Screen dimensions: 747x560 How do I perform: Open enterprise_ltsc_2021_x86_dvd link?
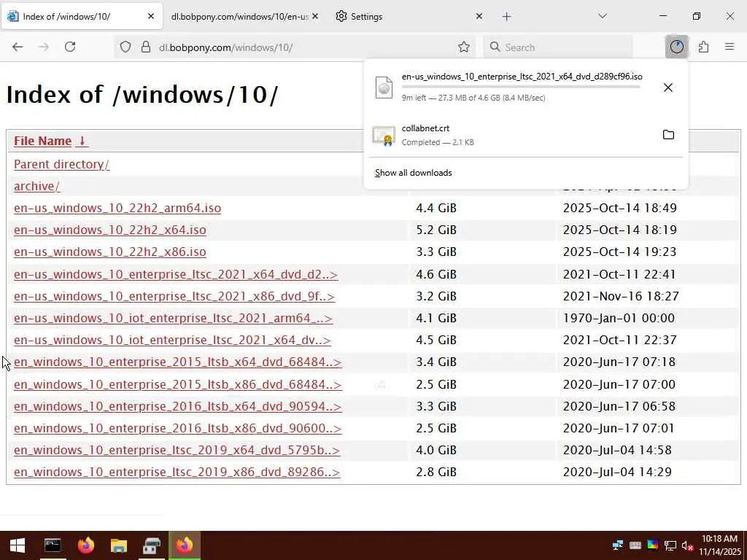point(174,297)
